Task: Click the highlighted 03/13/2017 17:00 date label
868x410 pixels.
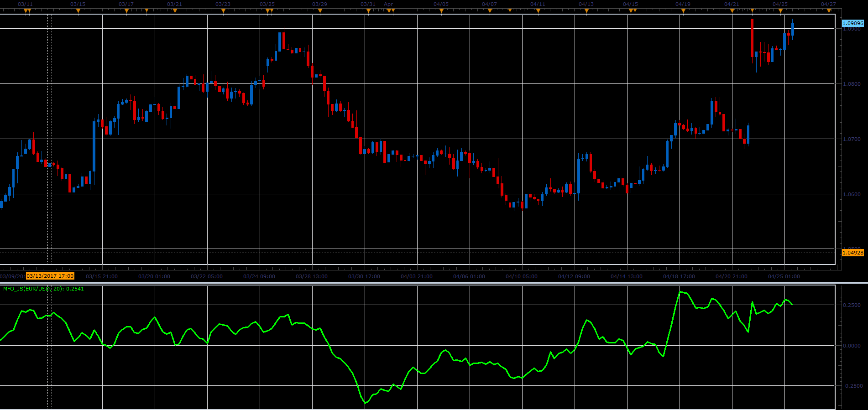Action: point(50,276)
